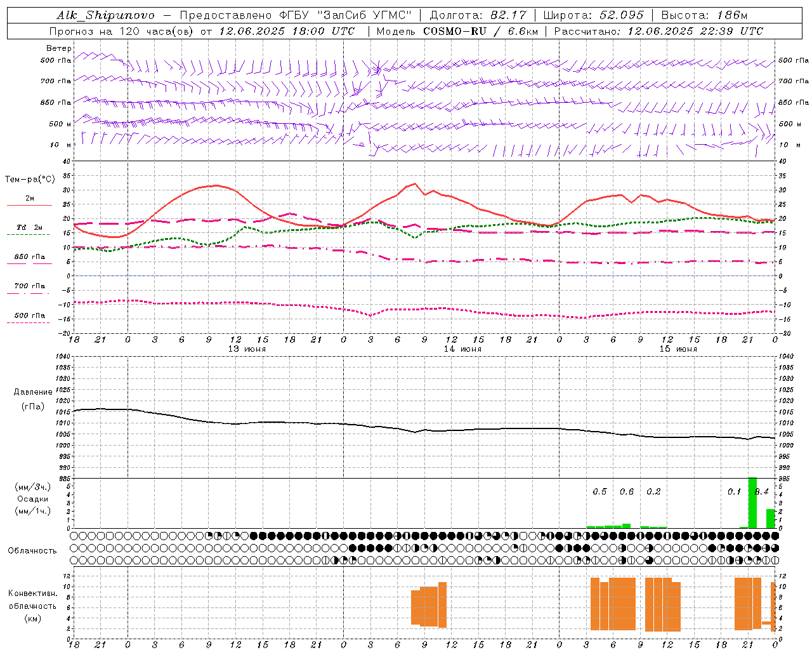Click the 700 гПа label in temperature legend
The image size is (812, 650).
[30, 286]
